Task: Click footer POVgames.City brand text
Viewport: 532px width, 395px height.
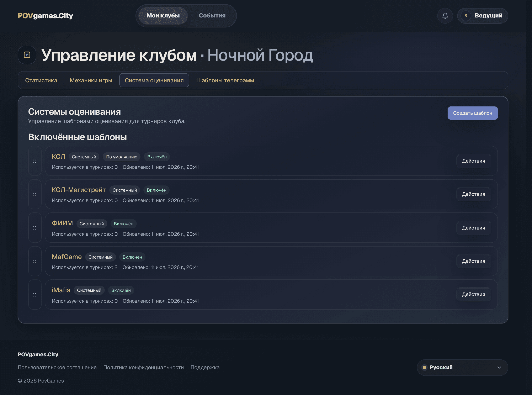Action: (38, 354)
